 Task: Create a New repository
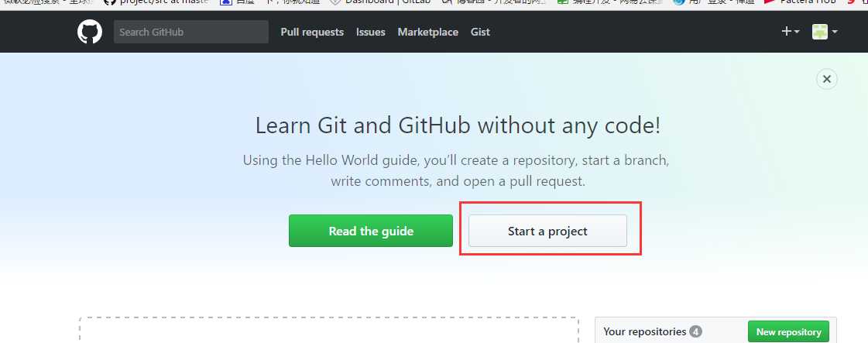(x=788, y=332)
